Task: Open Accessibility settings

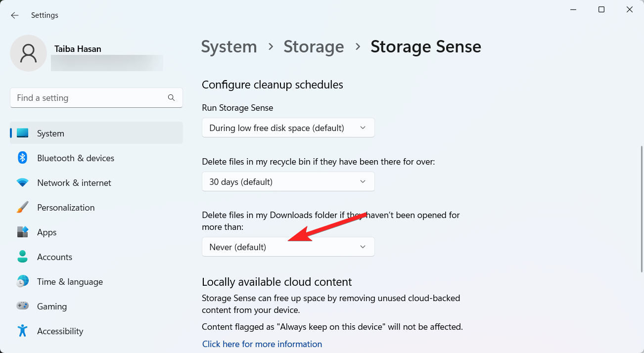Action: (x=22, y=331)
